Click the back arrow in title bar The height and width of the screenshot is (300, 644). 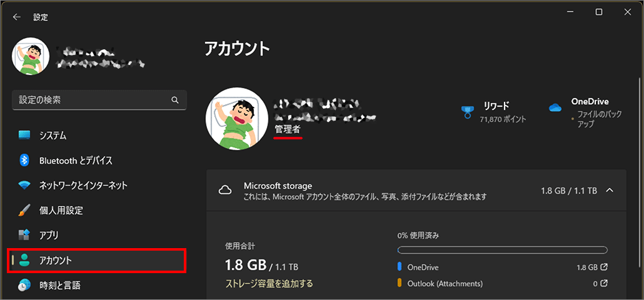(x=17, y=17)
